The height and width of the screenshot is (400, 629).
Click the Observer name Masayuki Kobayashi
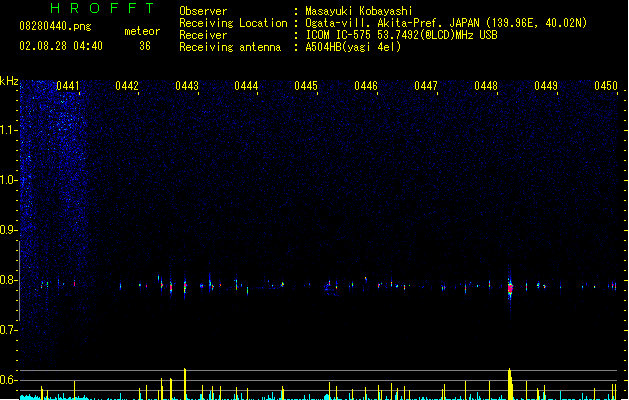[359, 11]
